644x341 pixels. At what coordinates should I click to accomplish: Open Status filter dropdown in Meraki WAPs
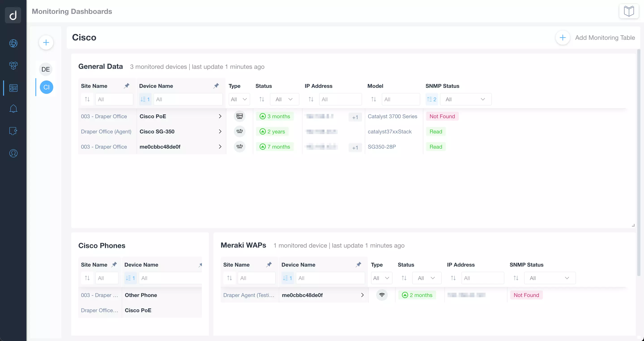427,278
